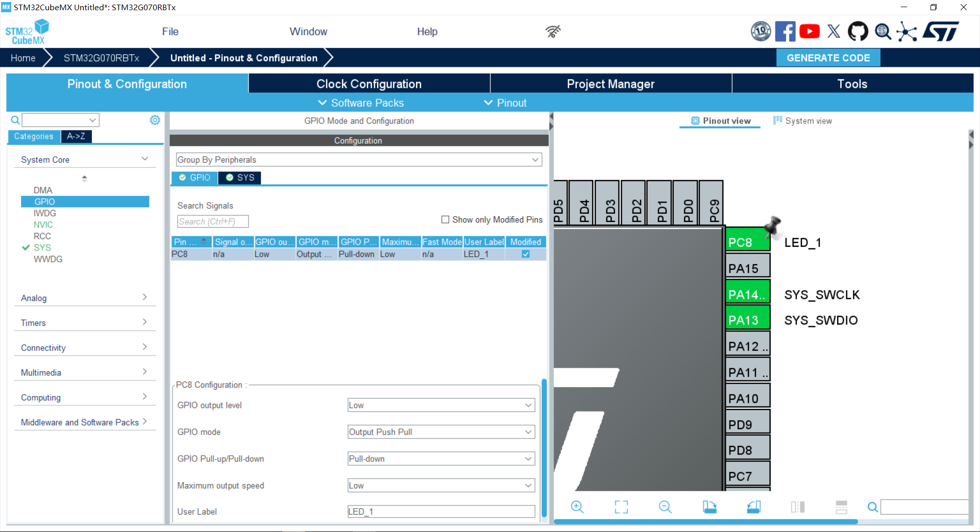The height and width of the screenshot is (532, 980).
Task: Switch to the Clock Configuration tab
Action: [x=369, y=84]
